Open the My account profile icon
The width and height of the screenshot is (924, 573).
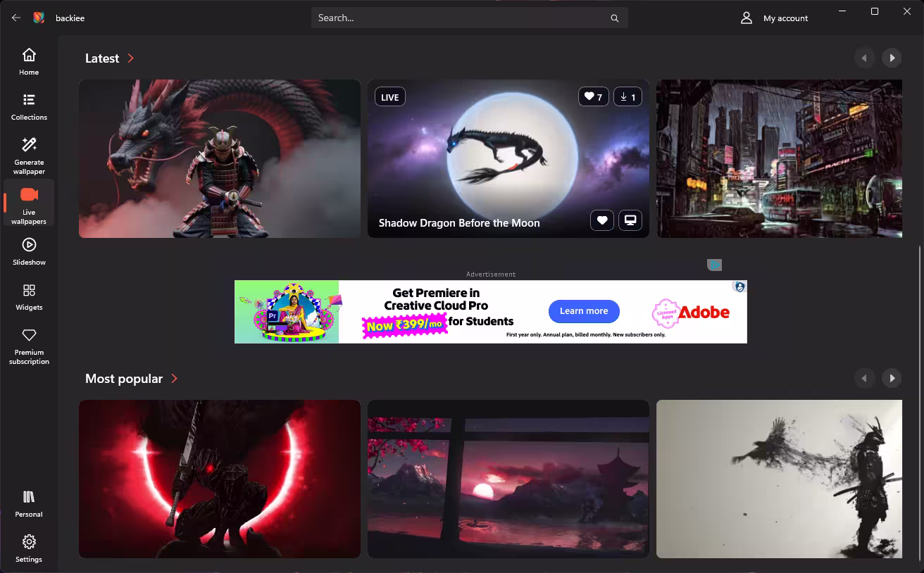[747, 18]
